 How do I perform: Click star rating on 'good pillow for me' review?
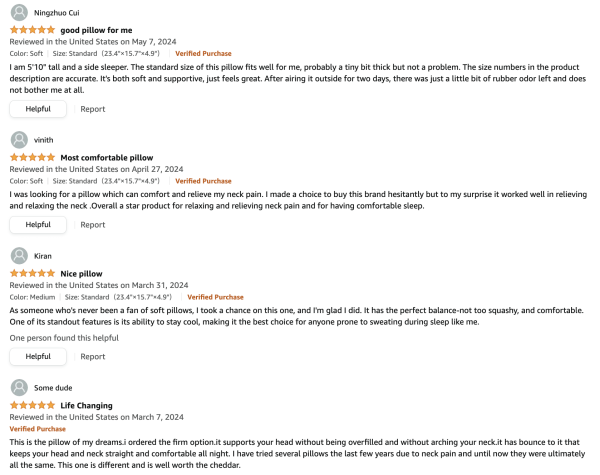point(32,30)
